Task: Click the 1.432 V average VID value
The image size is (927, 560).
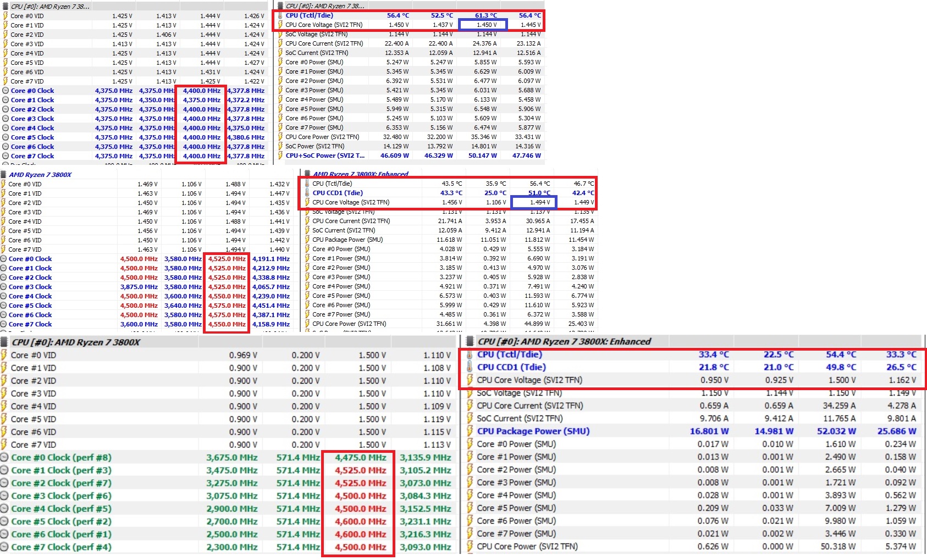Action: click(279, 184)
